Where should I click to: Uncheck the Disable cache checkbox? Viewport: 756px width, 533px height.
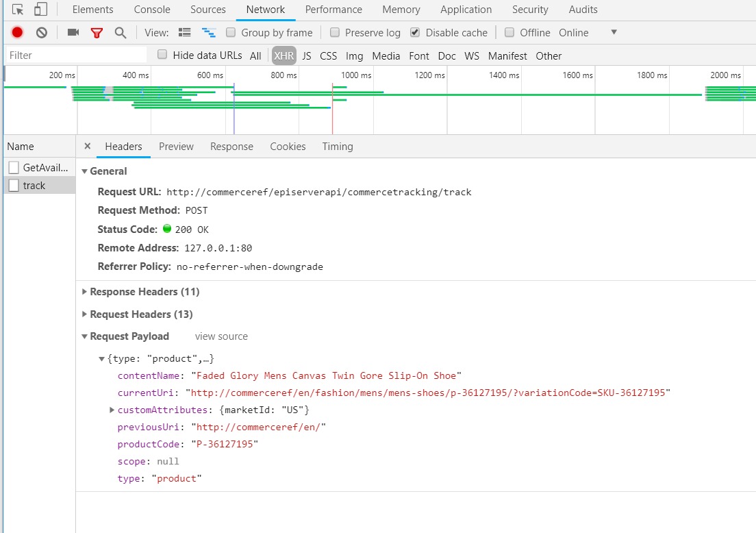click(415, 32)
